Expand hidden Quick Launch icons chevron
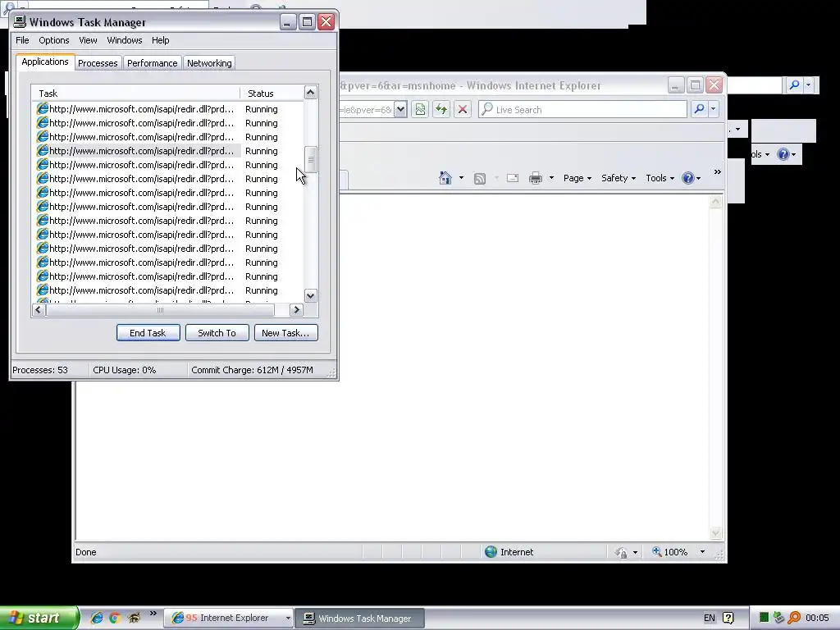 pos(153,614)
